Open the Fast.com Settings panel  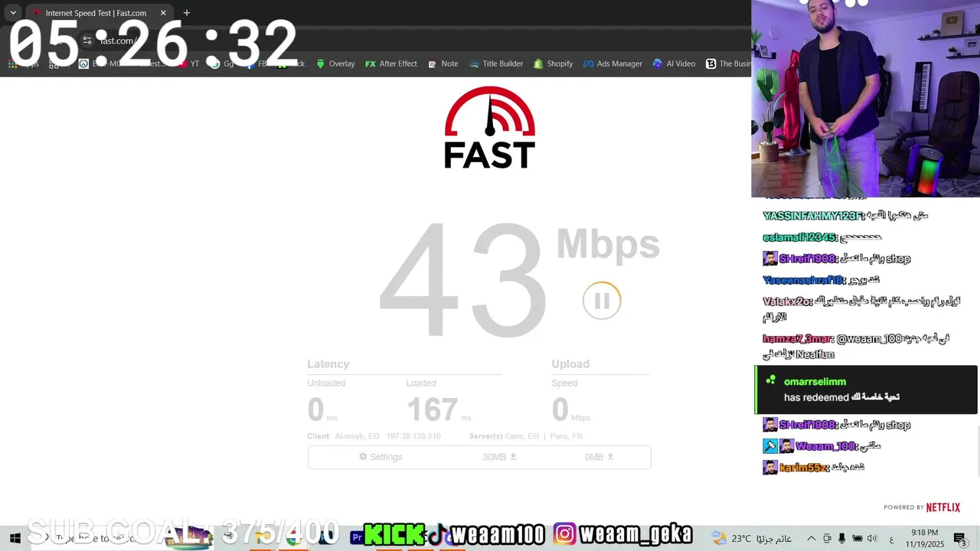point(381,457)
